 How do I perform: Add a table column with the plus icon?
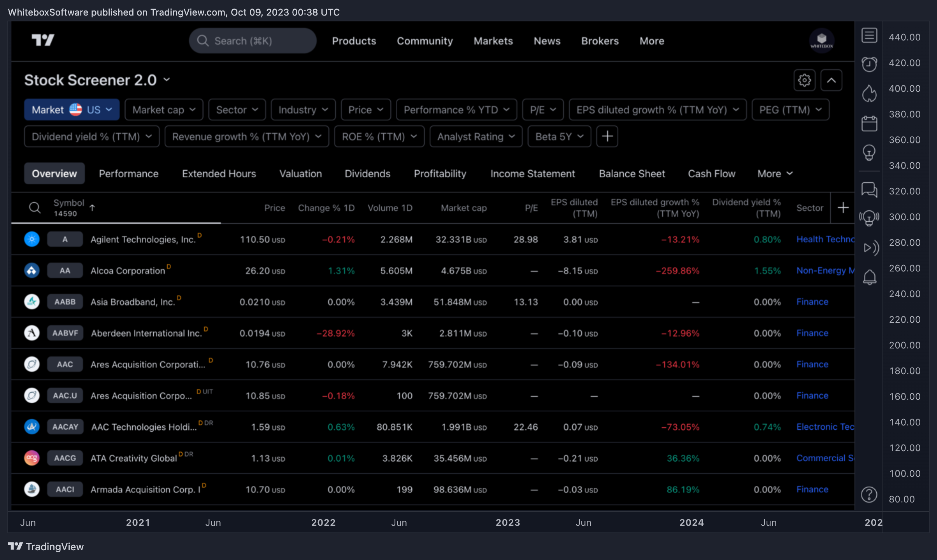click(x=843, y=208)
